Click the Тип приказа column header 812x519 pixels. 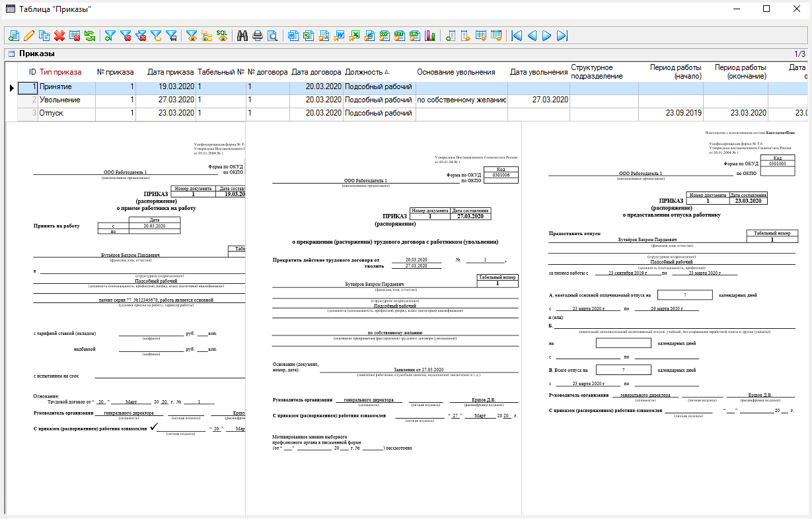coord(60,72)
